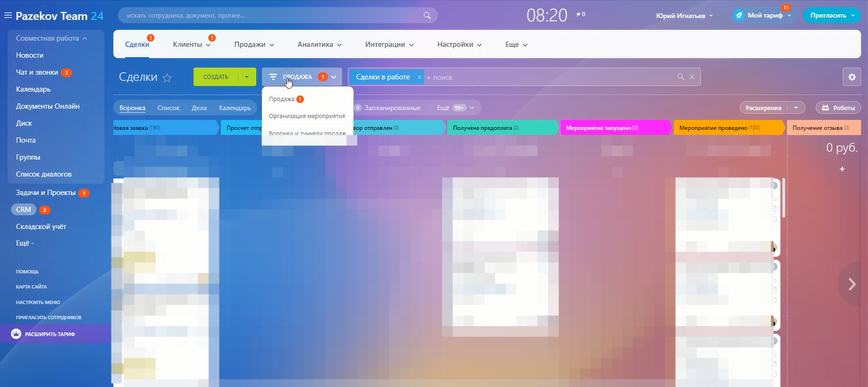Collapse the Продажа funnel dropdown chevron

click(x=334, y=77)
